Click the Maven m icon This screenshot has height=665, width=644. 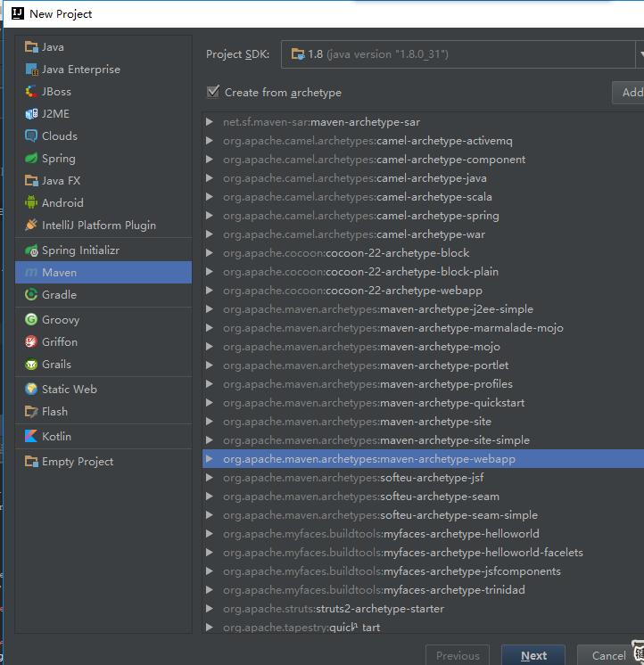31,272
